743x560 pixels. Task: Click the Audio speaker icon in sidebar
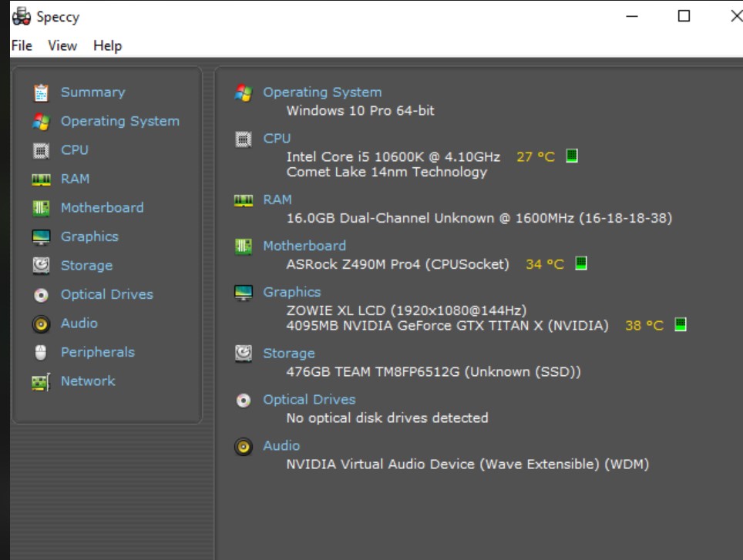[x=41, y=324]
